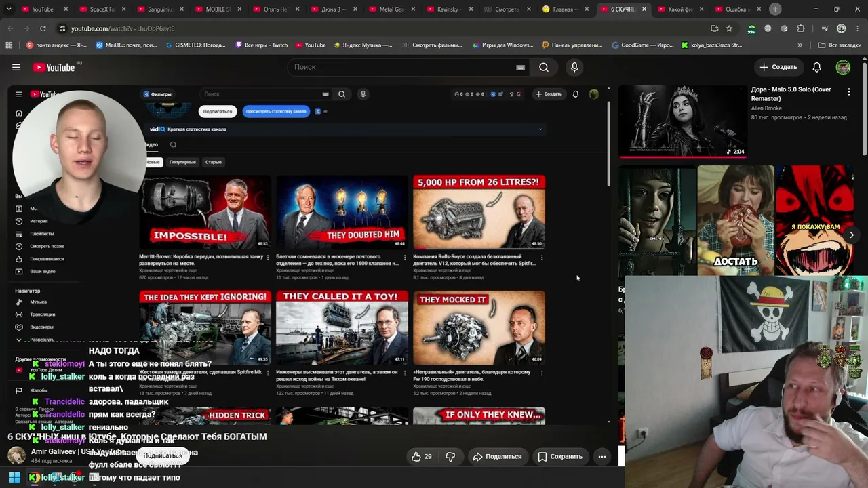Open options for Дора - Malo 5.0 video
868x488 pixels.
click(x=848, y=91)
